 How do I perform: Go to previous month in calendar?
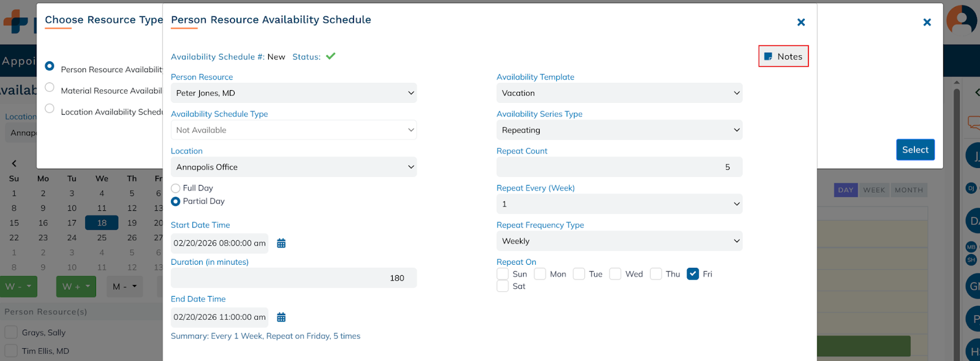click(x=14, y=163)
